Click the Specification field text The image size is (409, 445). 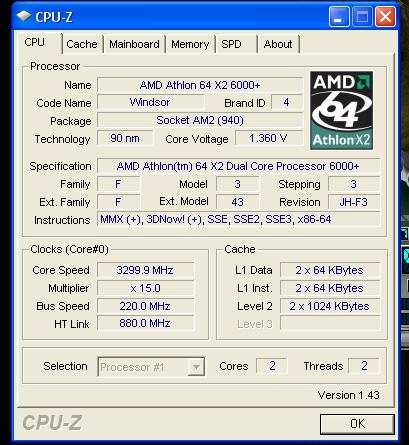[238, 166]
